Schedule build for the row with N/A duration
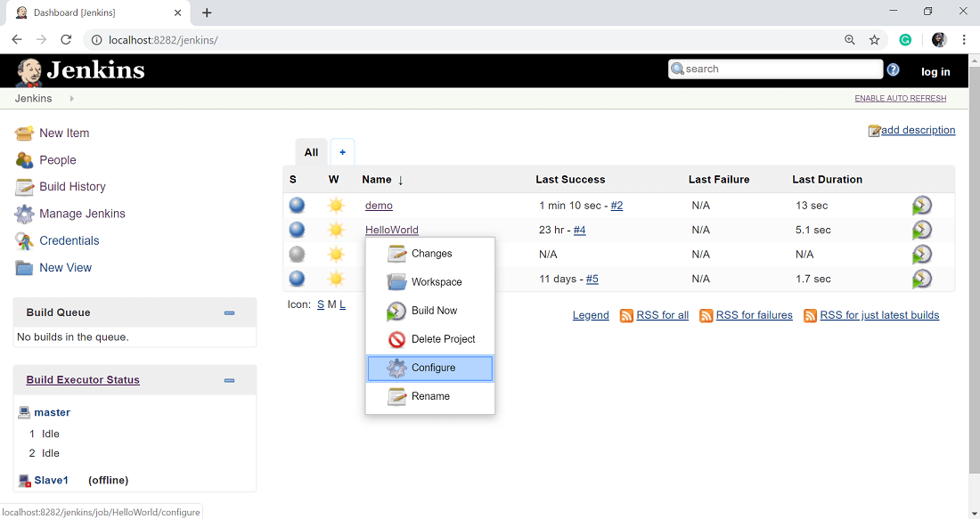Viewport: 980px width, 519px height. [x=921, y=255]
